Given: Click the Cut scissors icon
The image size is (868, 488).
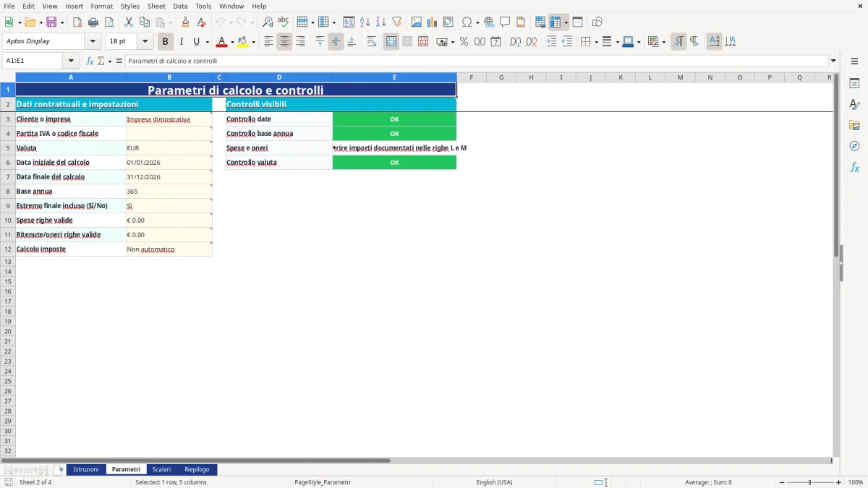Looking at the screenshot, I should pyautogui.click(x=129, y=22).
